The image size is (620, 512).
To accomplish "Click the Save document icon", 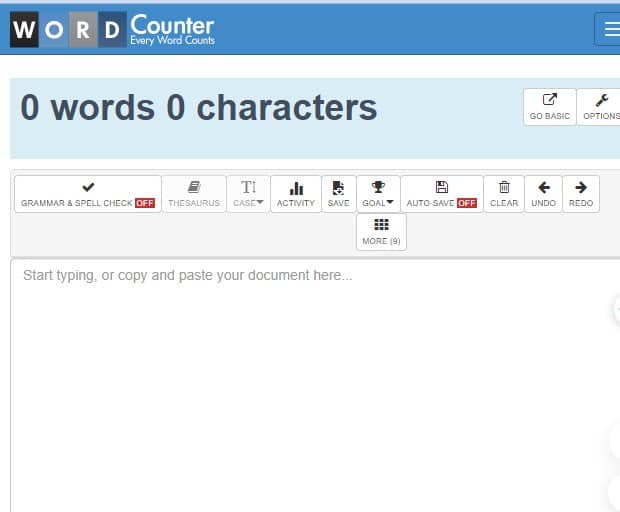I will tap(338, 194).
